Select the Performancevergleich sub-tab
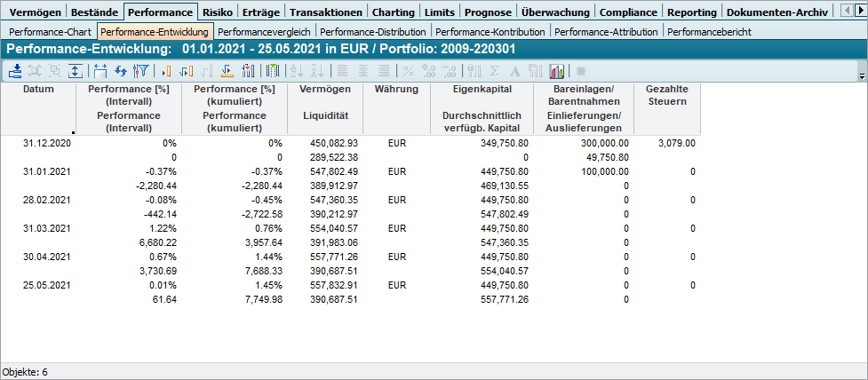The height and width of the screenshot is (380, 868). (x=264, y=32)
